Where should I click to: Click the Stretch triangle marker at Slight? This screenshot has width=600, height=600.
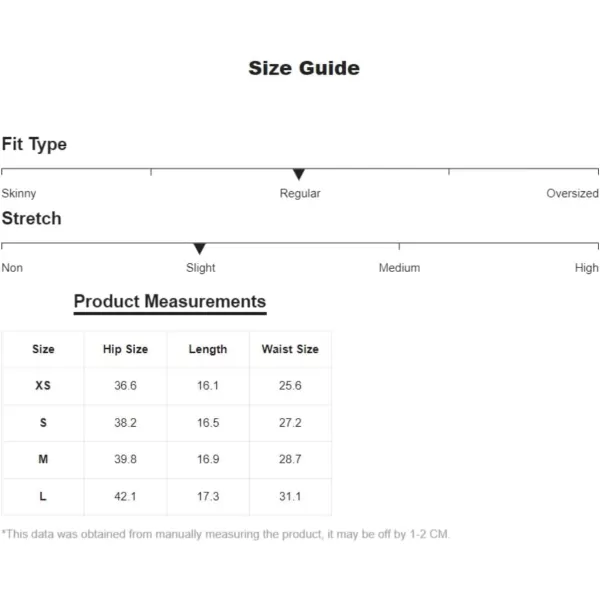tap(199, 248)
